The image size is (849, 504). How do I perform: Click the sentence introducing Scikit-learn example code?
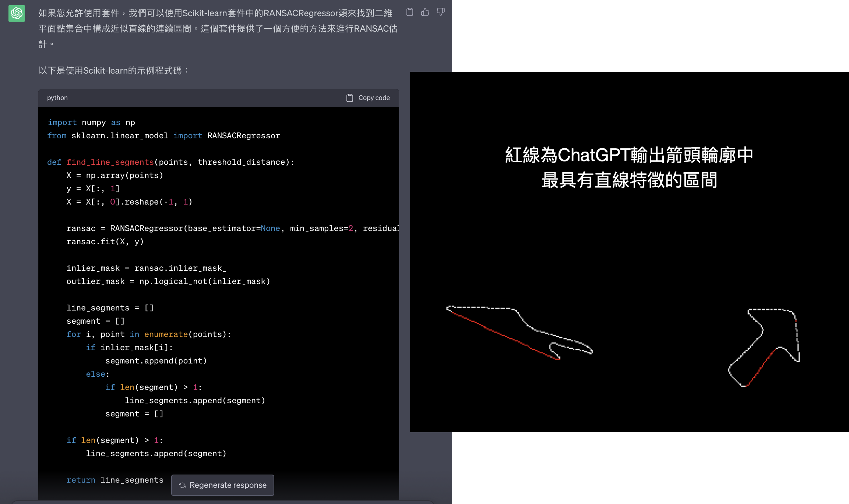pyautogui.click(x=114, y=70)
